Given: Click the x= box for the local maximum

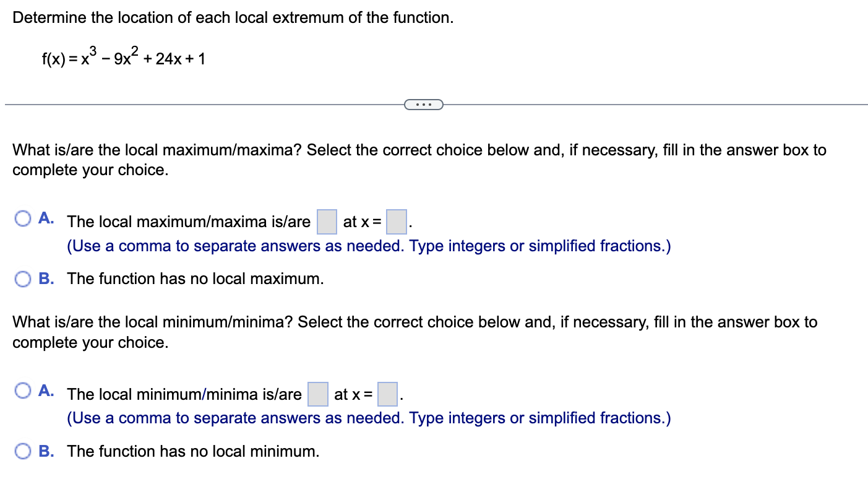Looking at the screenshot, I should [x=396, y=221].
